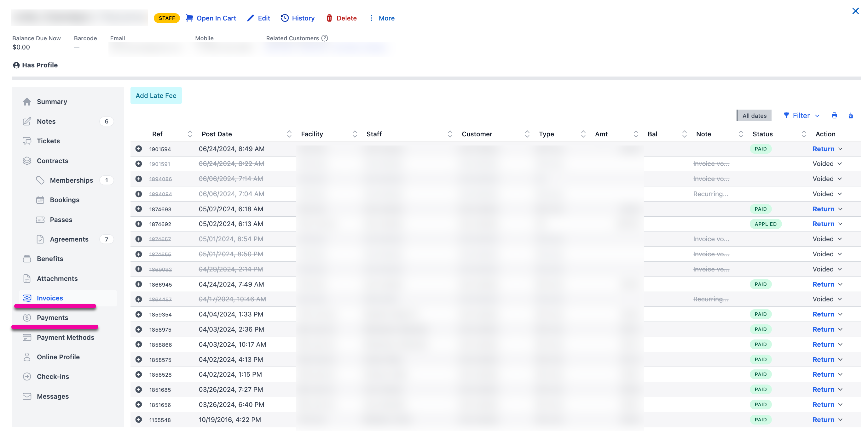Select All dates range button
The height and width of the screenshot is (439, 868).
(x=754, y=116)
